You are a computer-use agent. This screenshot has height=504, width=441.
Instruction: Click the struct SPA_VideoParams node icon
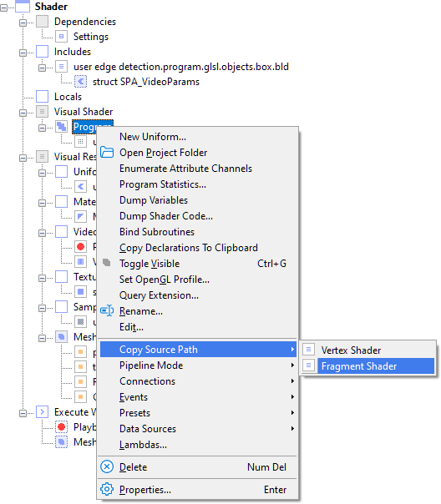[x=80, y=82]
